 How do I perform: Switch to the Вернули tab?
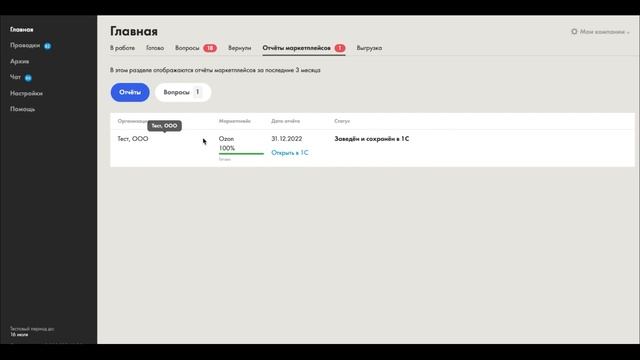point(240,48)
